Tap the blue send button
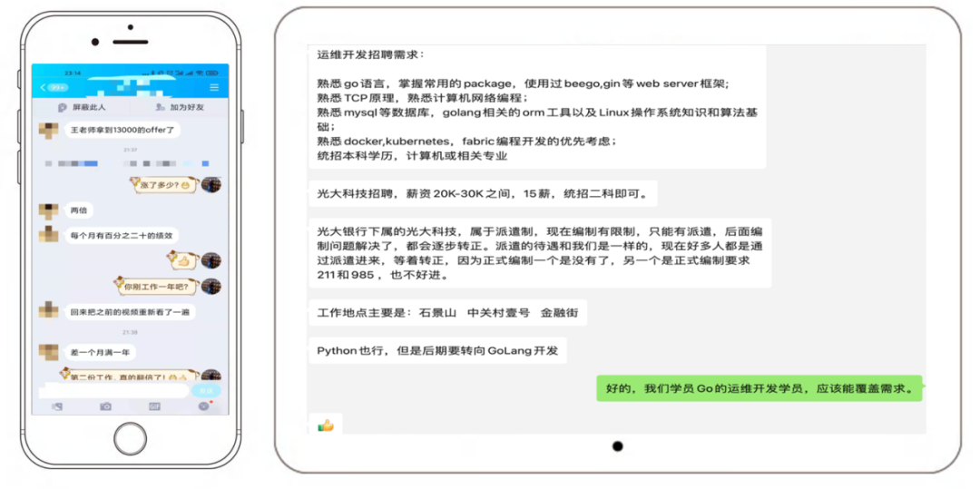 pyautogui.click(x=208, y=390)
